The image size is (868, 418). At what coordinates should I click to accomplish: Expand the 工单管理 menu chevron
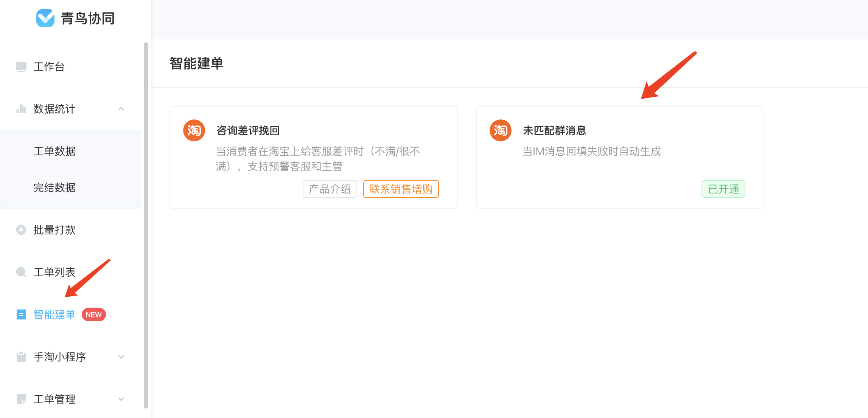tap(121, 399)
